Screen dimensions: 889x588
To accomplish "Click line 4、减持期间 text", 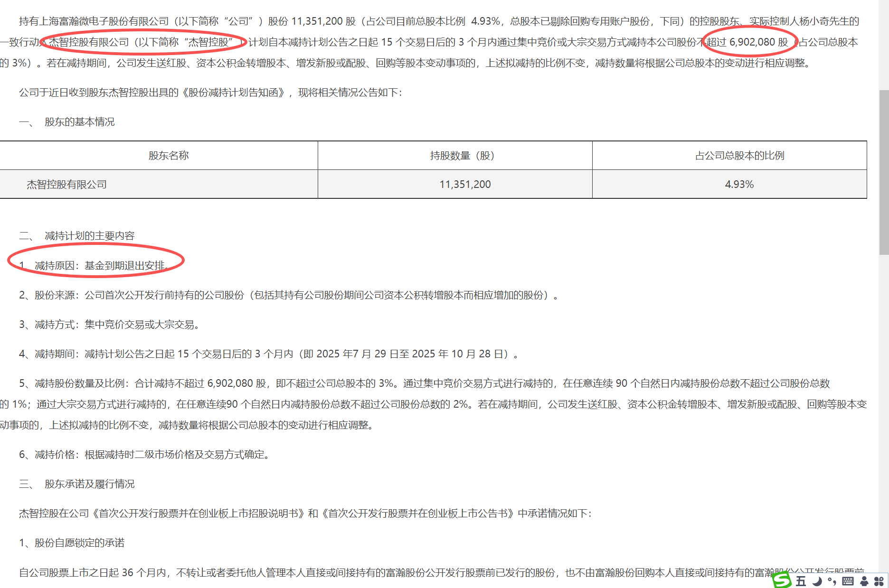I will point(269,354).
